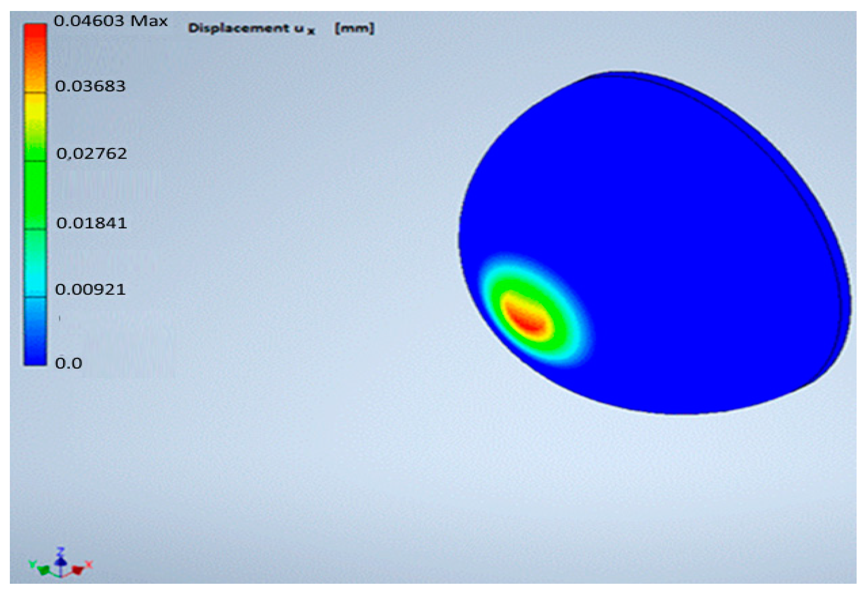The width and height of the screenshot is (868, 594).
Task: Click the Displacement ux result title
Action: [x=251, y=28]
